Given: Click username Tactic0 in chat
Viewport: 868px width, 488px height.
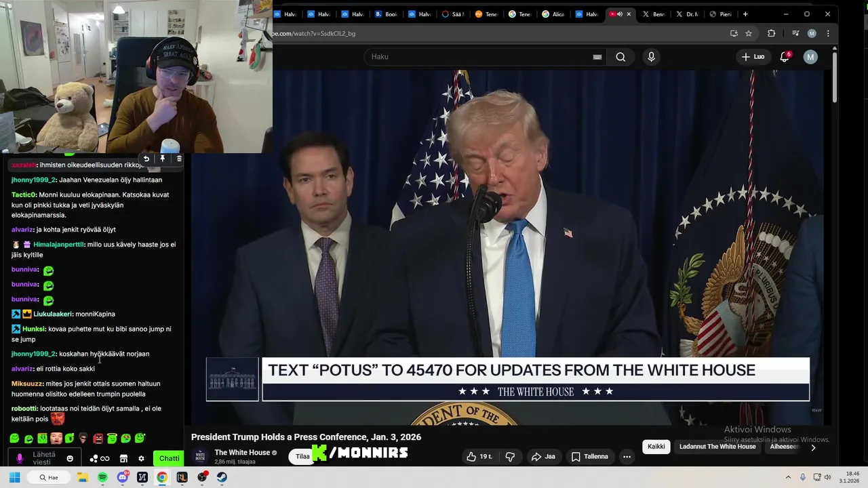Looking at the screenshot, I should coord(24,195).
